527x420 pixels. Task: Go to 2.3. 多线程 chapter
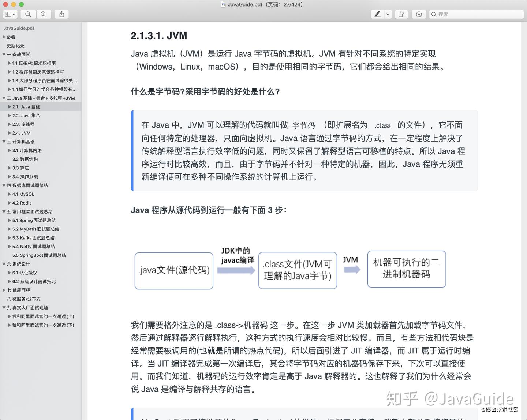(23, 124)
